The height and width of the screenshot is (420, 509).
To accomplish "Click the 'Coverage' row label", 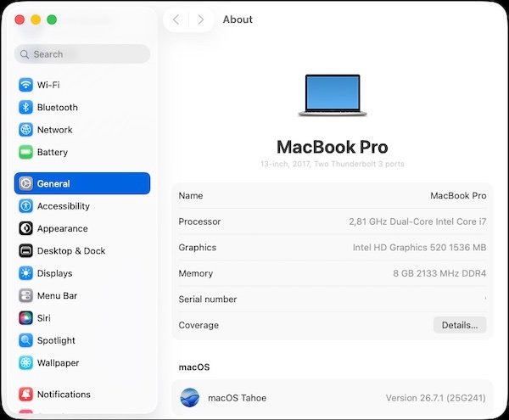I will tap(199, 325).
